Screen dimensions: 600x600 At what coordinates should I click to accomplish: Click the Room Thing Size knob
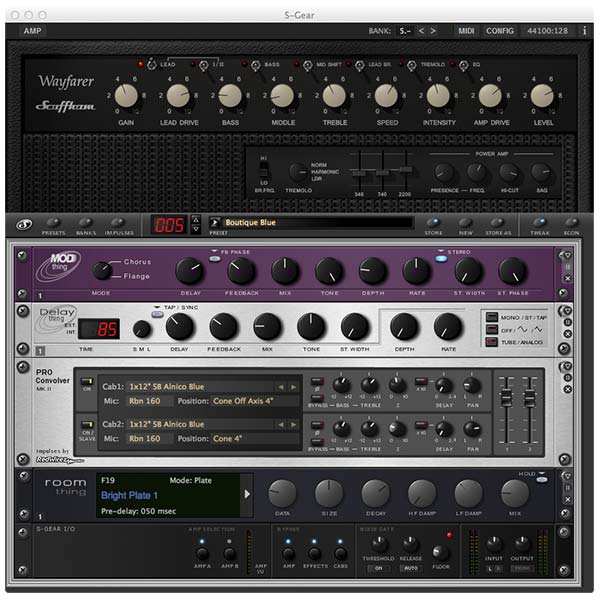329,494
